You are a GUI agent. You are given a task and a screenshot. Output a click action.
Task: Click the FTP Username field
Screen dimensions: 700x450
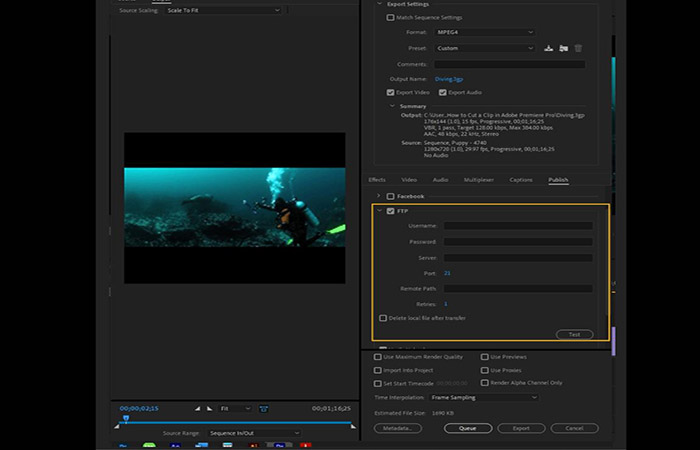[518, 226]
